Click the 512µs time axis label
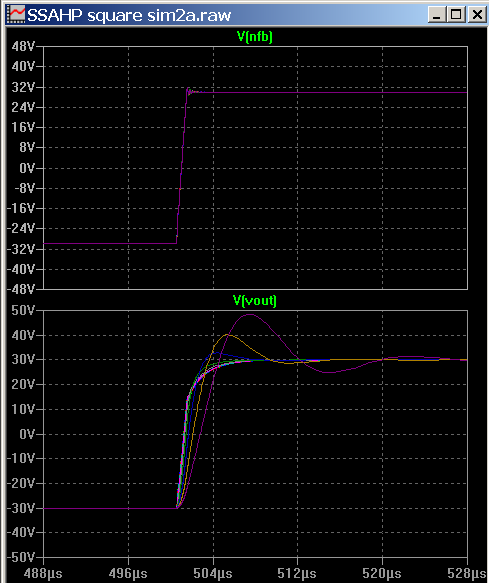Viewport: 489px width, 583px height. (297, 573)
